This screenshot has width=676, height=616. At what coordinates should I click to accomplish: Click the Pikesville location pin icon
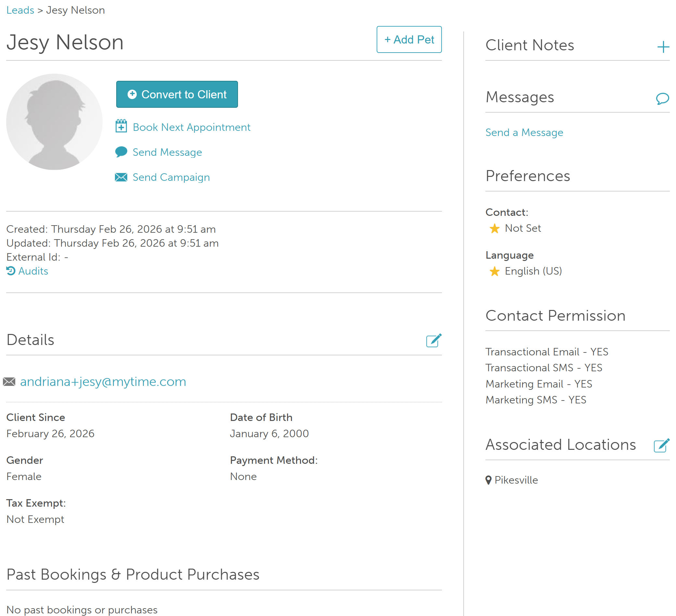tap(488, 480)
